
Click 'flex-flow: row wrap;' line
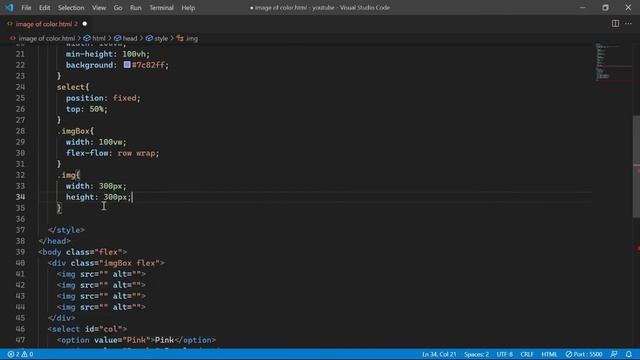click(x=112, y=153)
